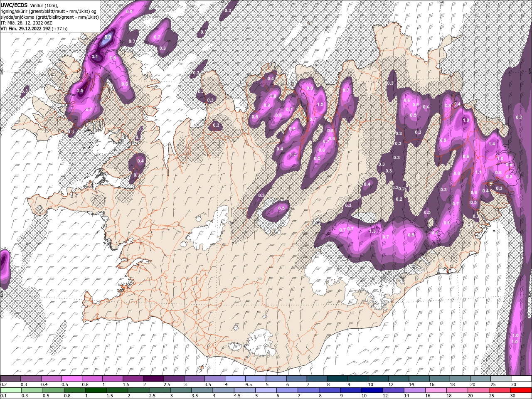Click the 2.9 precipitation value on the map

pos(80,91)
